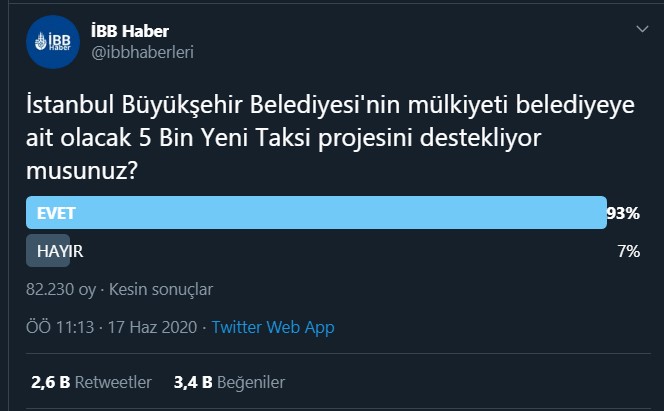
Task: Click the 82.230 oy vote count
Action: coord(60,289)
